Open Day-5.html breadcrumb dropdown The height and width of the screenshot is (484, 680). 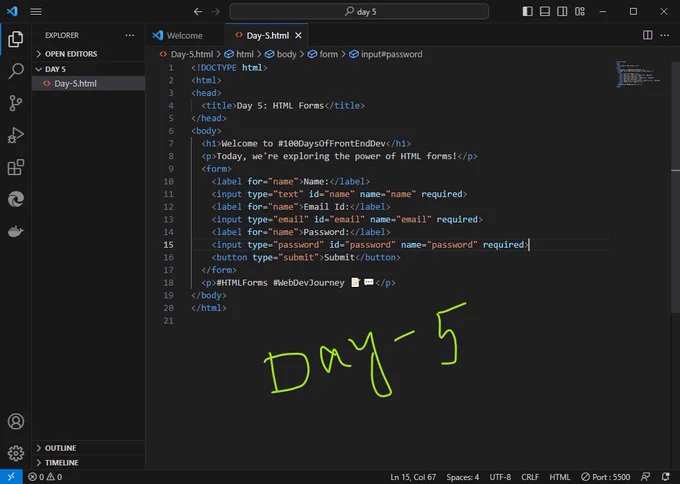(x=186, y=54)
